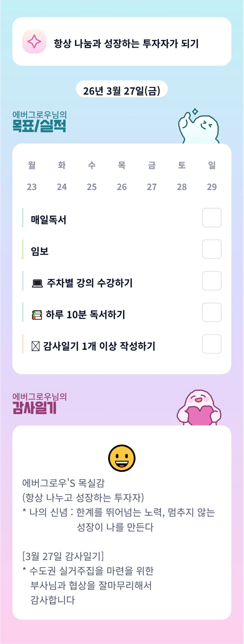Click the 26년 3월 27일(금) date pill
244x644 pixels.
122,91
